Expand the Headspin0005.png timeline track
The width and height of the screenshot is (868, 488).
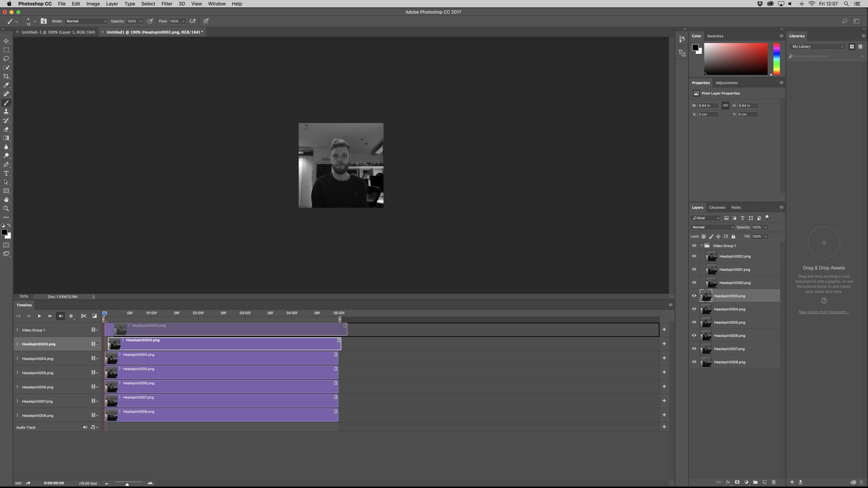pyautogui.click(x=17, y=373)
